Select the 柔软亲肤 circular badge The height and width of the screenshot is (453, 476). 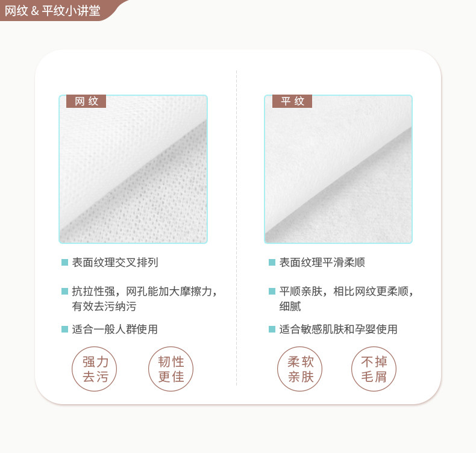pos(300,369)
